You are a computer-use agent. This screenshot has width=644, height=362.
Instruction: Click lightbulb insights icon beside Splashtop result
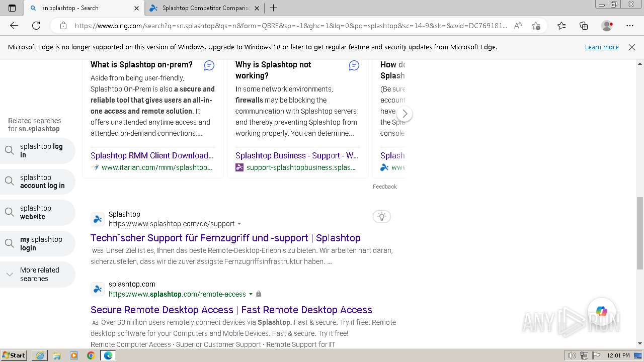point(382,217)
